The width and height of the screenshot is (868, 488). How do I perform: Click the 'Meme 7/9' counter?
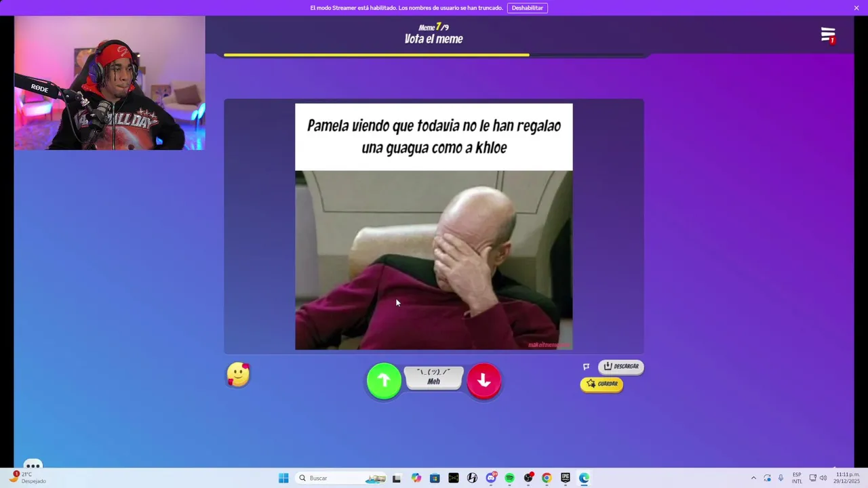(434, 27)
